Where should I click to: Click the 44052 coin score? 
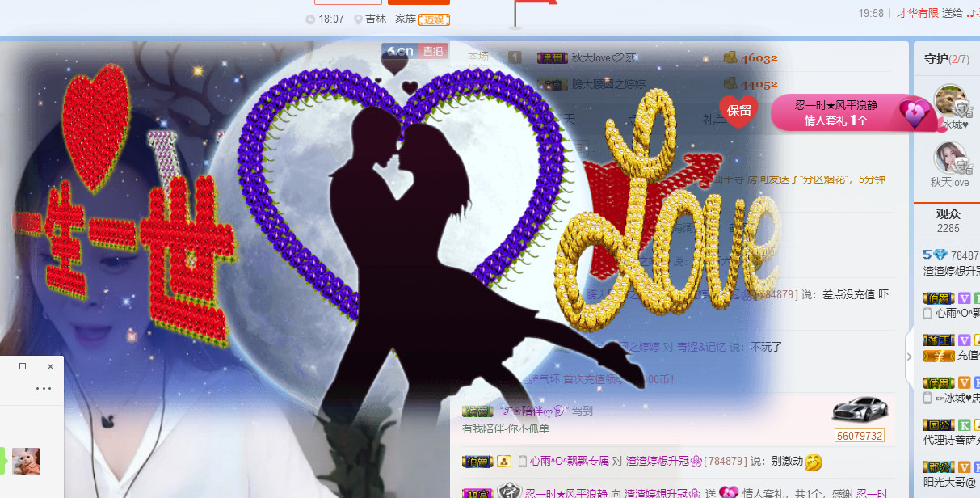click(x=759, y=84)
